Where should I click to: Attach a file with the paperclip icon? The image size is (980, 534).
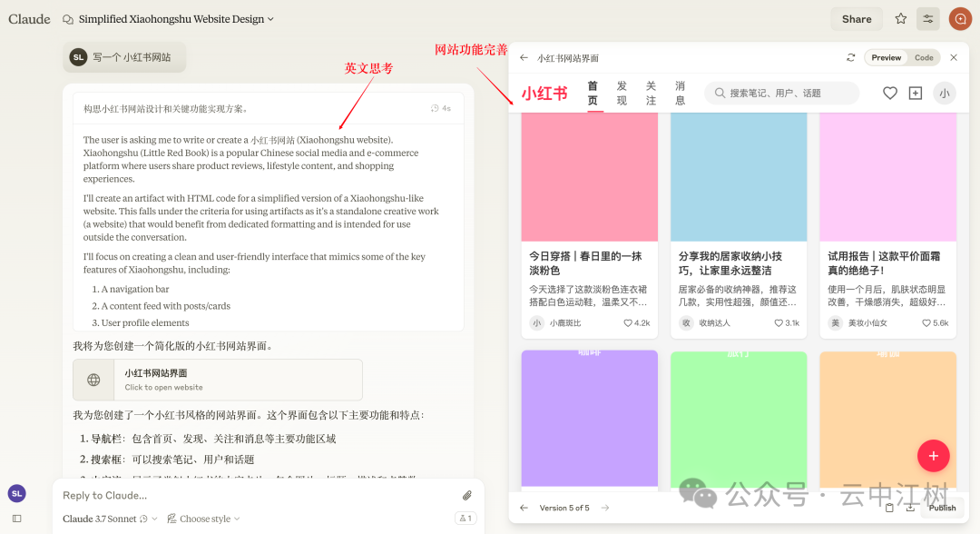(x=467, y=495)
